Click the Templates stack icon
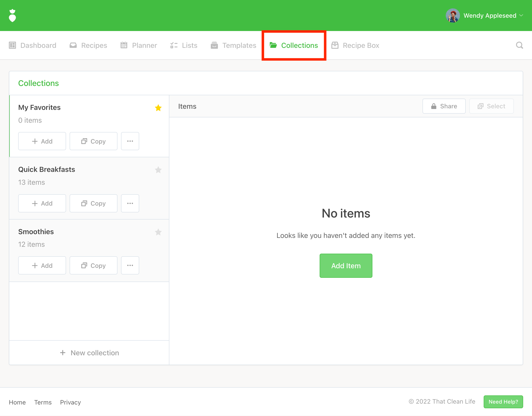The image size is (532, 416). click(x=214, y=45)
